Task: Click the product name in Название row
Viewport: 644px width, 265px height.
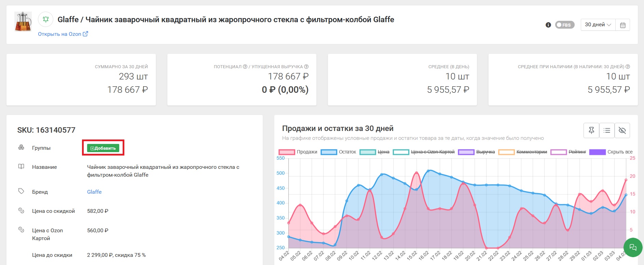Action: coord(163,171)
